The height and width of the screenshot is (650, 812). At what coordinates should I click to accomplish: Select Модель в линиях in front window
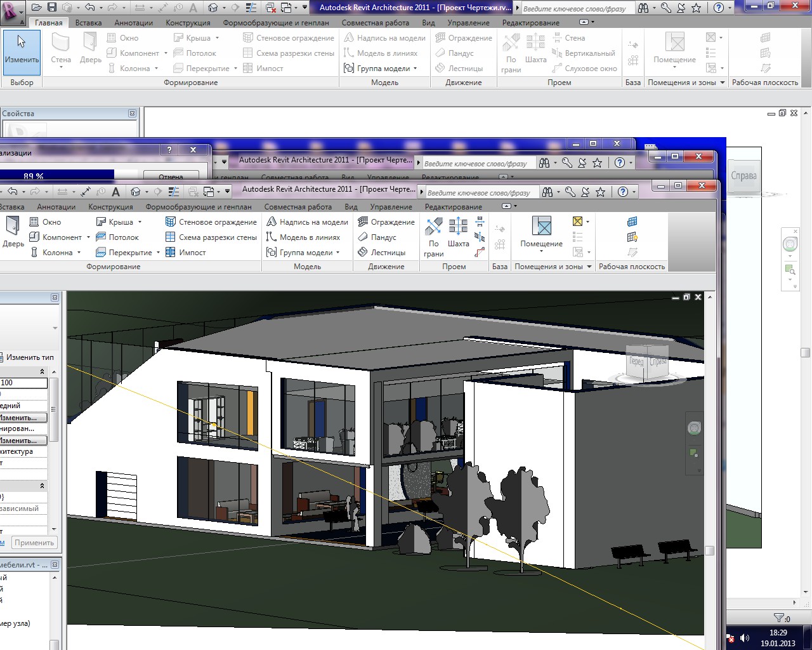point(303,237)
